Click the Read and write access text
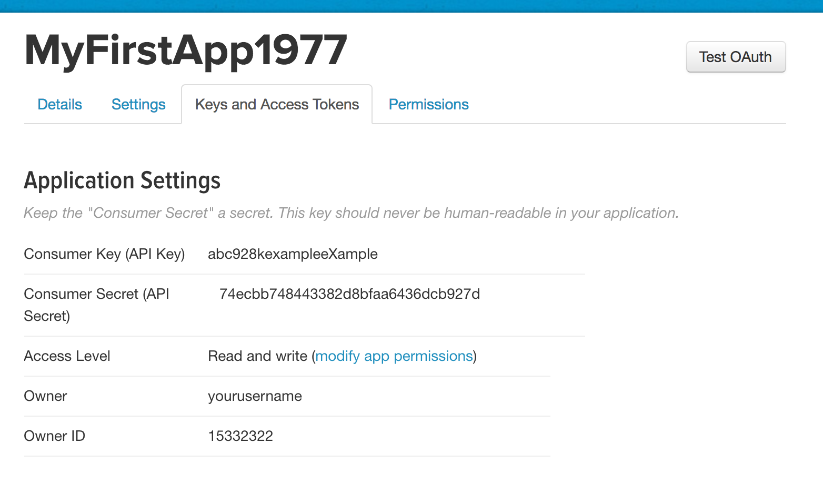823x504 pixels. pyautogui.click(x=257, y=356)
